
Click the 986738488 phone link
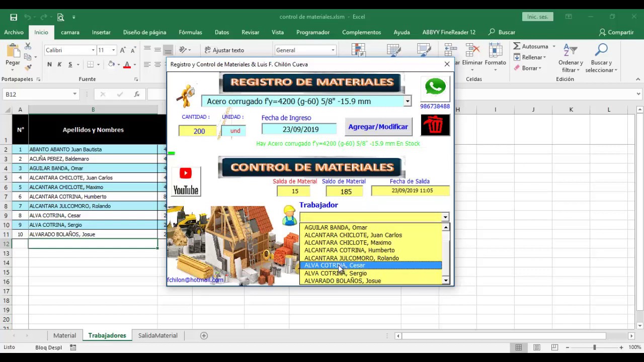click(x=435, y=107)
